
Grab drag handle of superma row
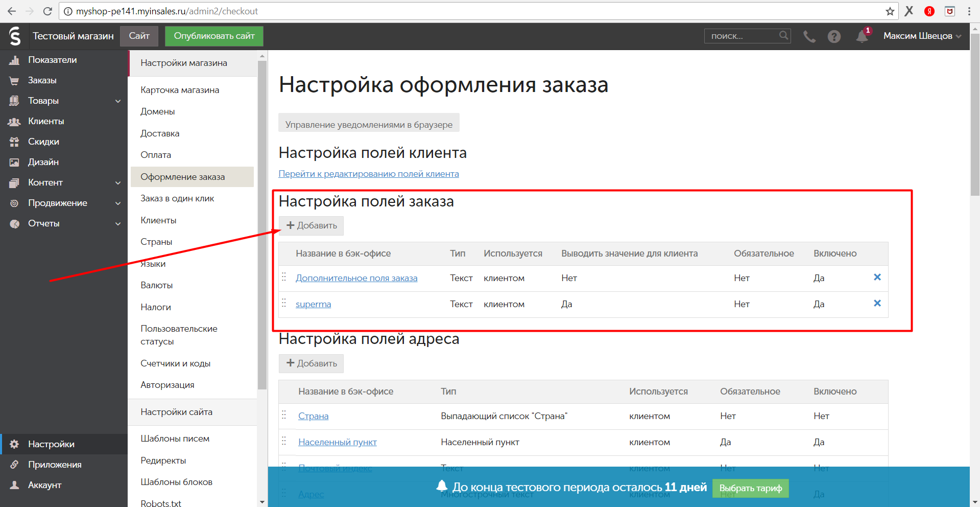pyautogui.click(x=284, y=303)
